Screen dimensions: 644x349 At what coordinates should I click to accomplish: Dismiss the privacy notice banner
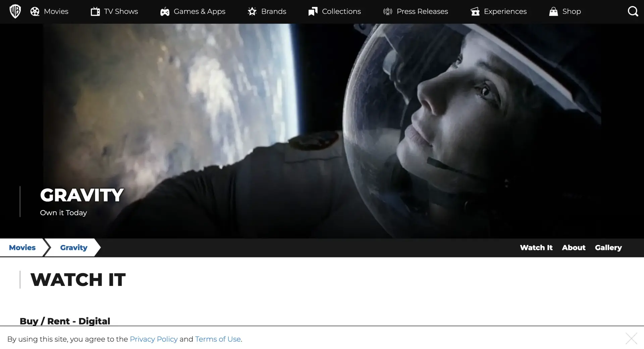pos(631,339)
